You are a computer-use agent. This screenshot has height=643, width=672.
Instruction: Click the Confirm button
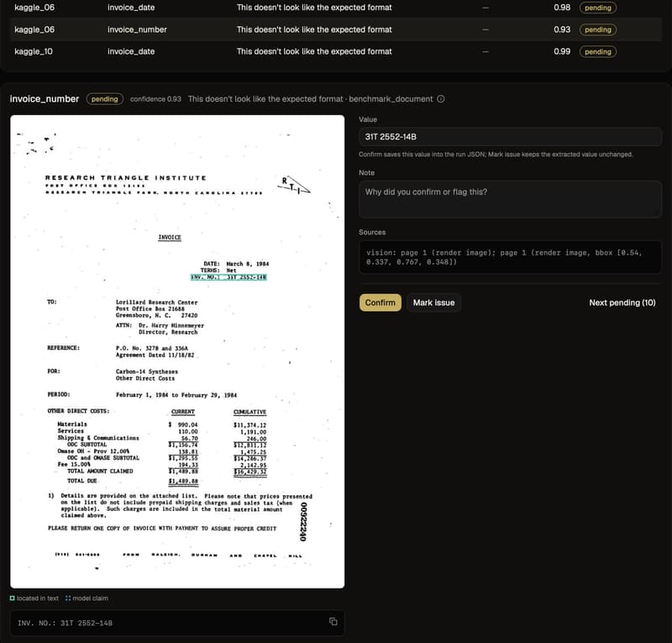tap(381, 303)
